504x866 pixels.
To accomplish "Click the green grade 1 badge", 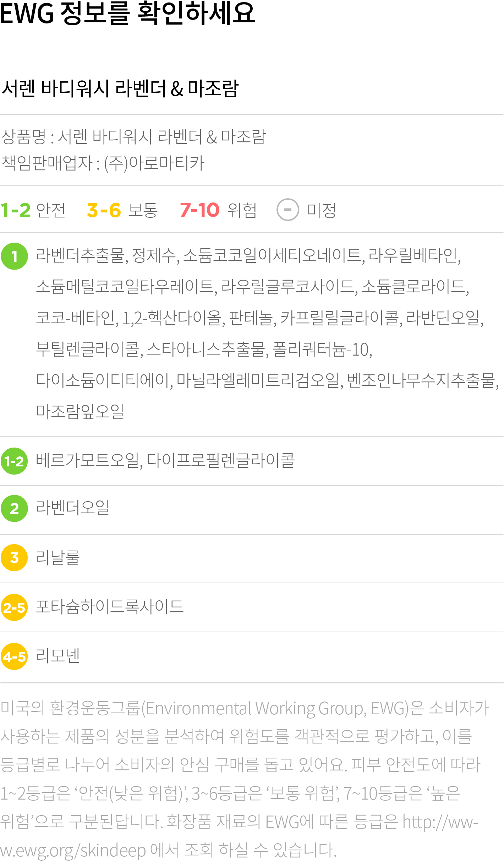I will coord(14,256).
